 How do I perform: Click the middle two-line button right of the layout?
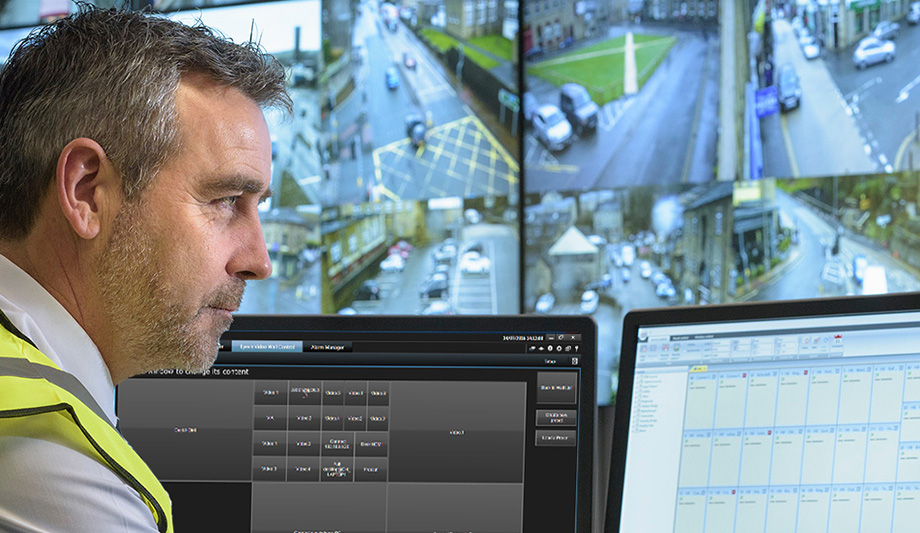pyautogui.click(x=556, y=418)
